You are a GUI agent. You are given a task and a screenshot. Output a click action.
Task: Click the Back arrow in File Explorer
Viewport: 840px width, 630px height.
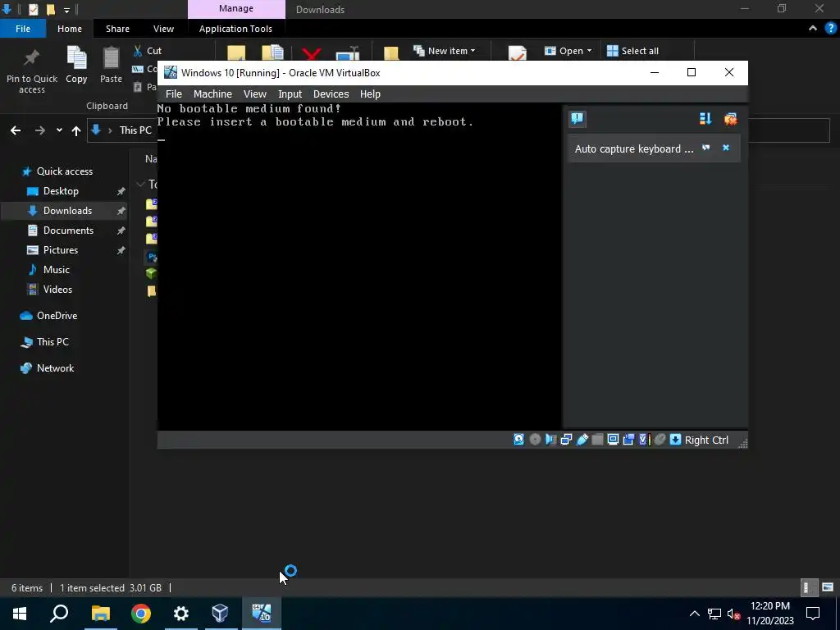tap(16, 130)
